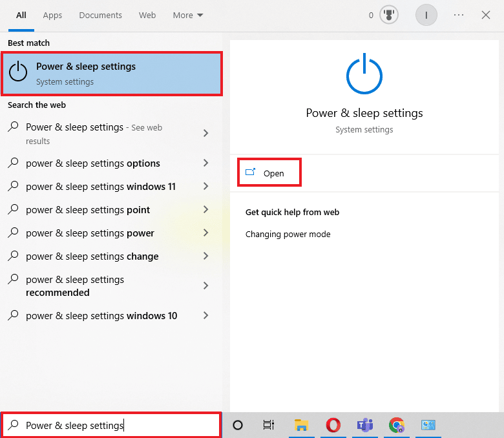Expand the More filter dropdown
This screenshot has width=504, height=438.
point(188,15)
